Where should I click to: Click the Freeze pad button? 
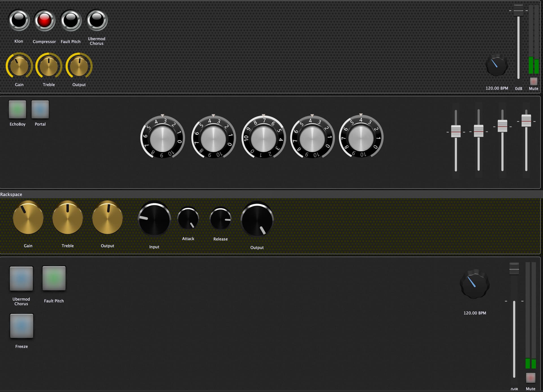tap(21, 326)
